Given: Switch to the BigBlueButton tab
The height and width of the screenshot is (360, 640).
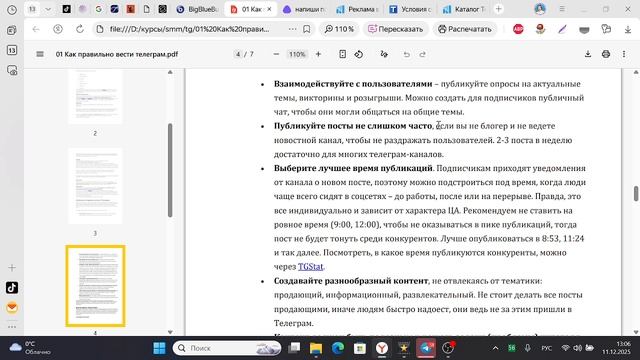Looking at the screenshot, I should coord(198,9).
